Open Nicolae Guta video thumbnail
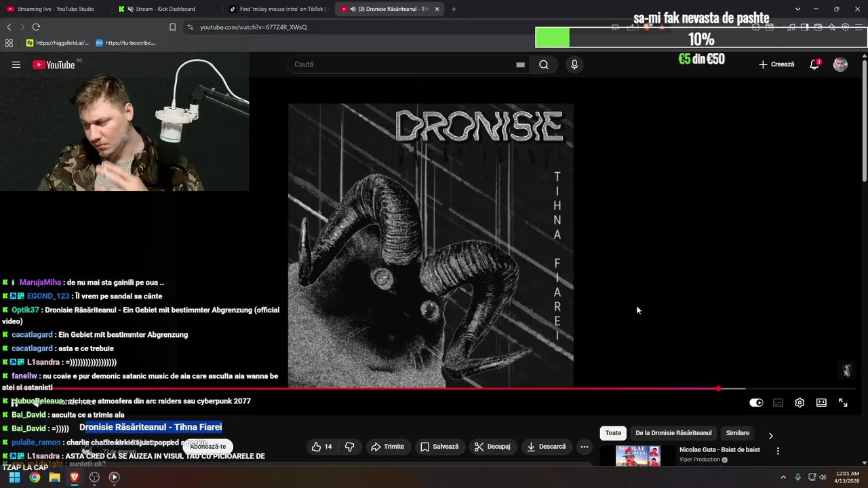 [638, 456]
